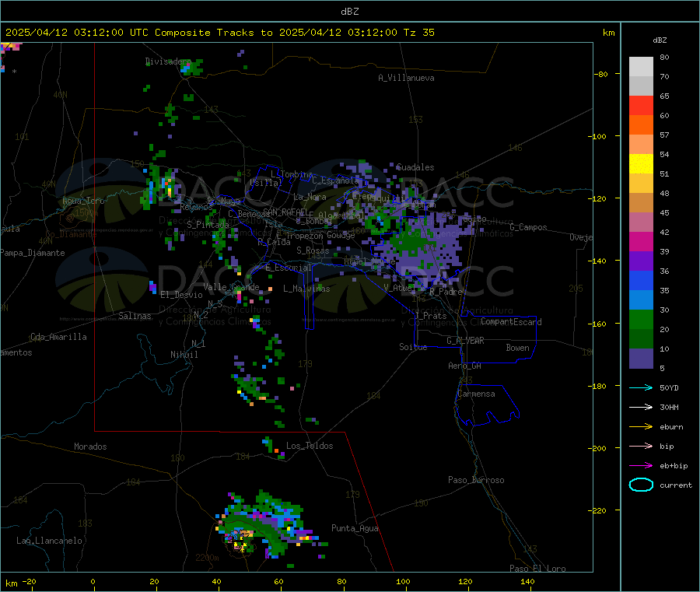
Task: Click the Bowen location label
Action: coord(517,348)
